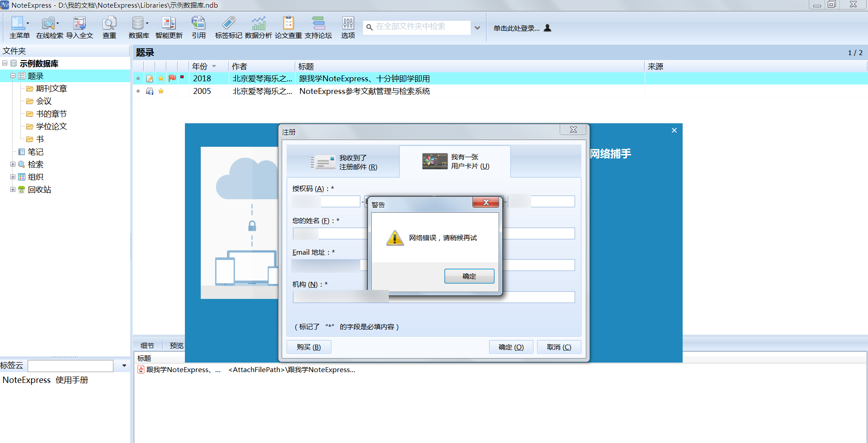The height and width of the screenshot is (443, 868).
Task: Click the 购买 (B) button
Action: [309, 347]
